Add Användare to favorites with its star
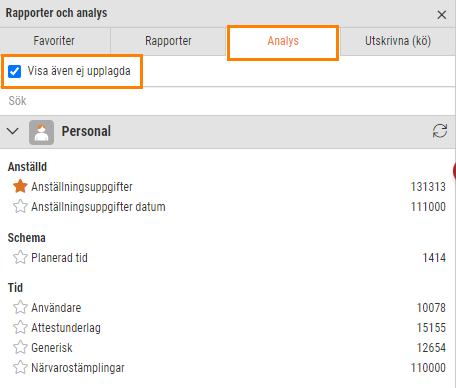The image size is (456, 388). click(x=20, y=307)
